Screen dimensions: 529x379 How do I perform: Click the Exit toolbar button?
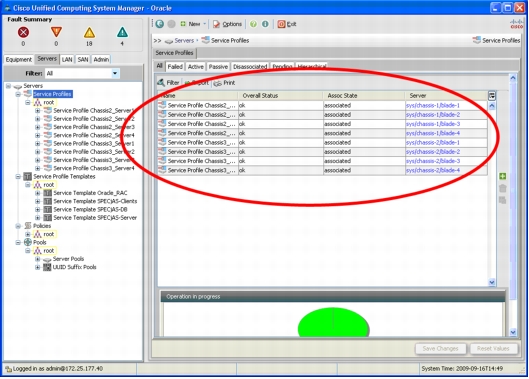287,24
